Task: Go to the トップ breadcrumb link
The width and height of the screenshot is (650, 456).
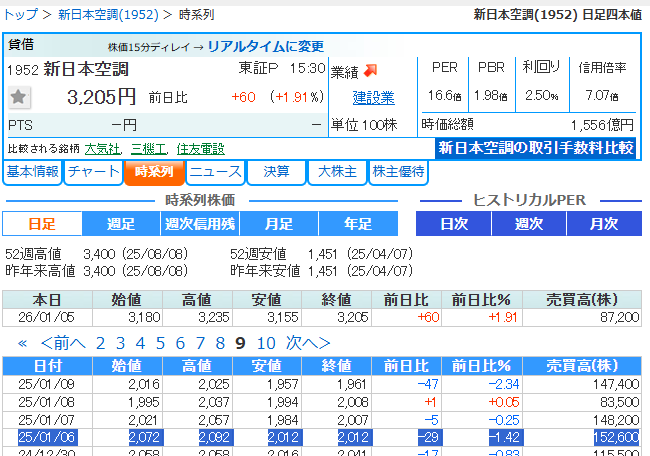Action: 20,14
